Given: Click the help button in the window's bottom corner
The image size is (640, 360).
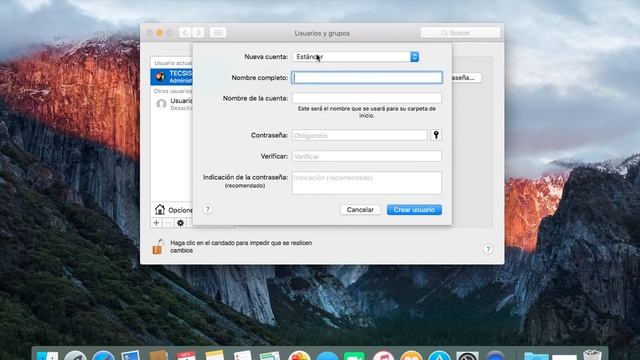Looking at the screenshot, I should tap(488, 249).
